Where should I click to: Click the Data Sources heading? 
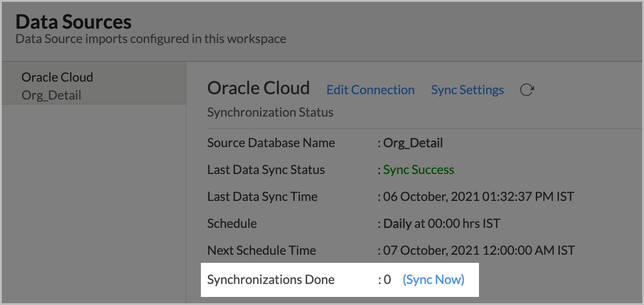[74, 22]
